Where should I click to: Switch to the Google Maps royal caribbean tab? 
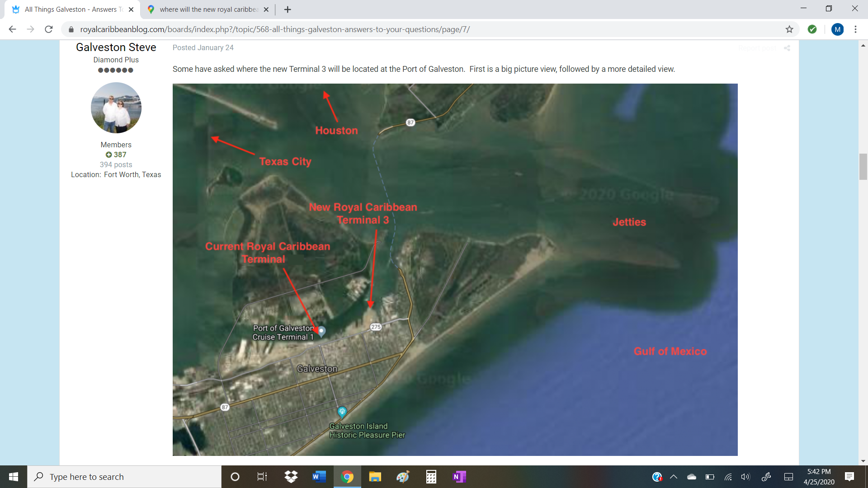click(208, 9)
